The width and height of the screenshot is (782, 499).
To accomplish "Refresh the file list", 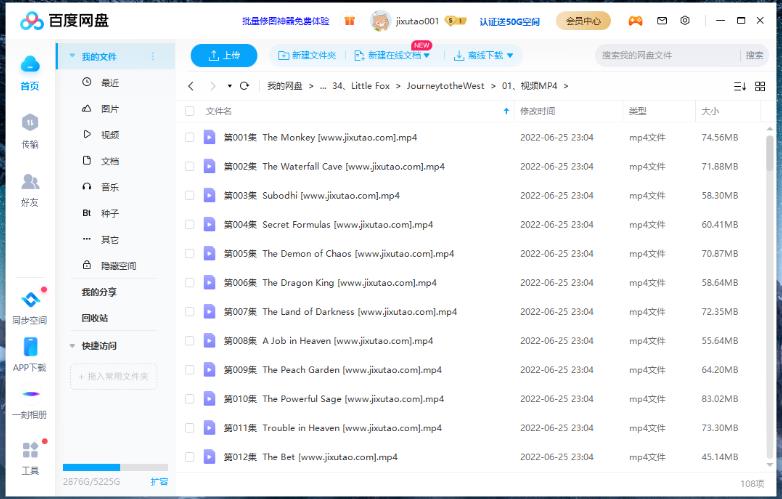I will pos(244,86).
